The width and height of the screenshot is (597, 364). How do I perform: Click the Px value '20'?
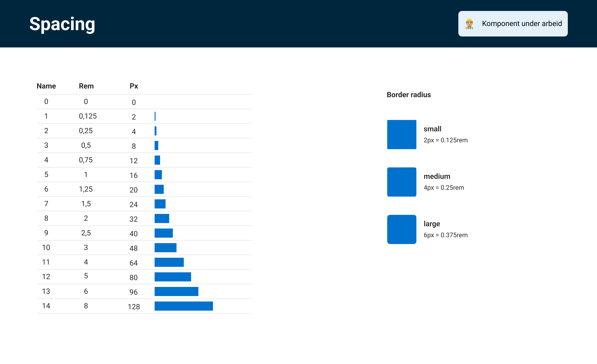coord(133,190)
